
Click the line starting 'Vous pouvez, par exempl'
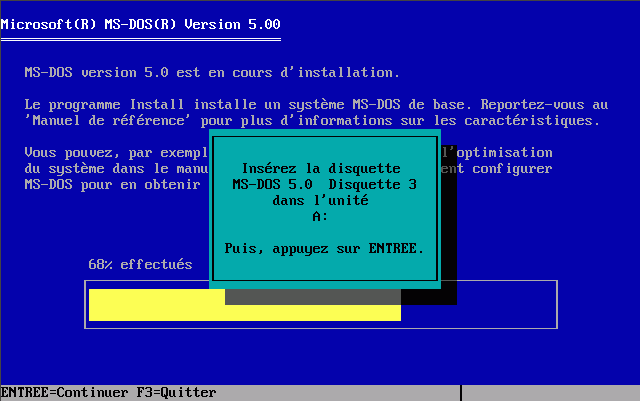[116, 153]
